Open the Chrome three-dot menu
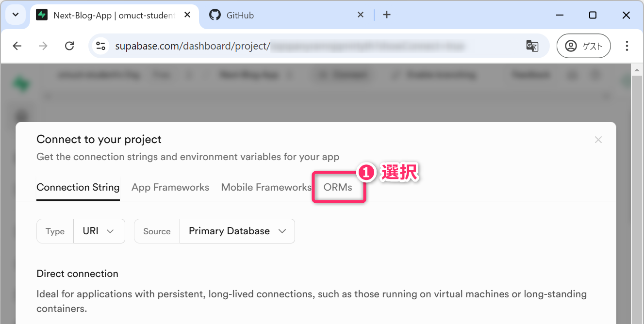Image resolution: width=644 pixels, height=324 pixels. (x=627, y=46)
